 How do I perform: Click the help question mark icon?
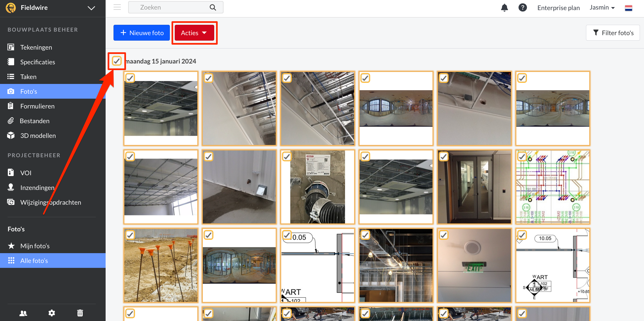(x=523, y=8)
